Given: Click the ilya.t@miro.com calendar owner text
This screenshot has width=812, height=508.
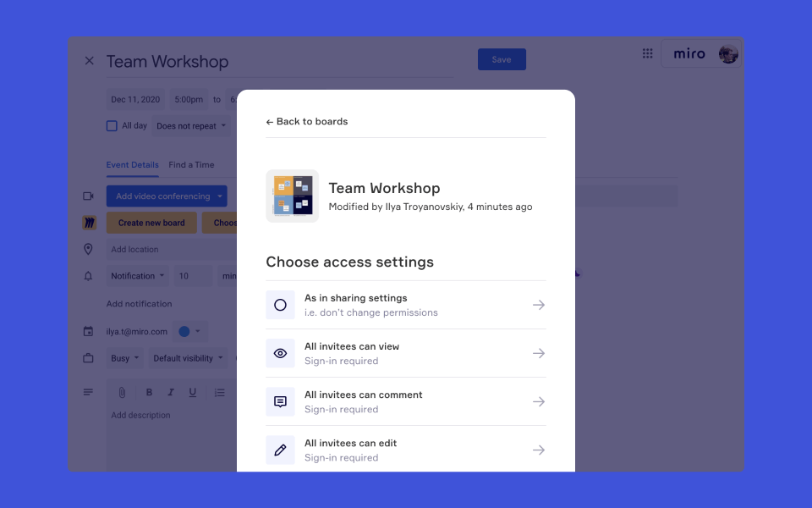Looking at the screenshot, I should point(137,331).
